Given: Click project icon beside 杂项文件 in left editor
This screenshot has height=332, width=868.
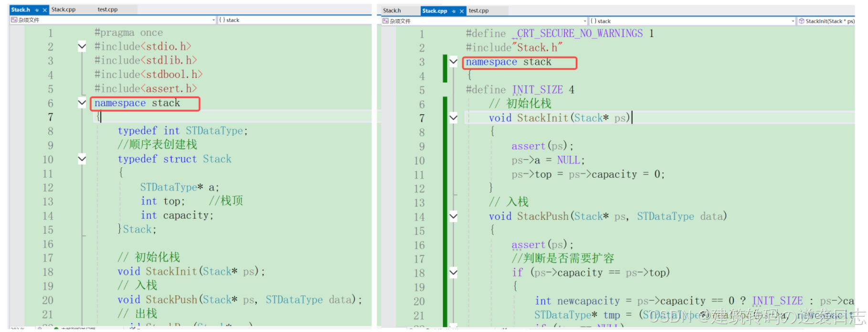Looking at the screenshot, I should (14, 20).
